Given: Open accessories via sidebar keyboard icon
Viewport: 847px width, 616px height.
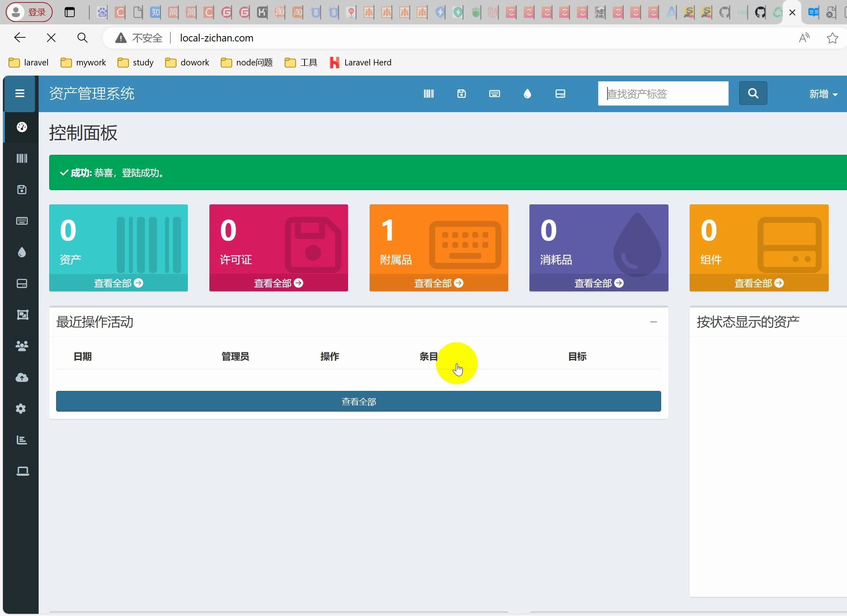Looking at the screenshot, I should [22, 221].
